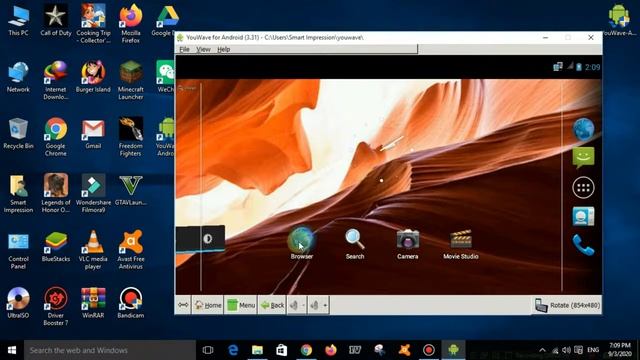The width and height of the screenshot is (640, 360).
Task: Select Driver Booster 7 desktop shortcut
Action: (56, 306)
